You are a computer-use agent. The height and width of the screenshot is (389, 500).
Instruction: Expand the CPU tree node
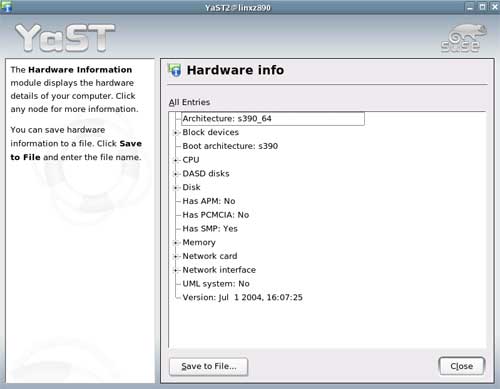pyautogui.click(x=176, y=160)
